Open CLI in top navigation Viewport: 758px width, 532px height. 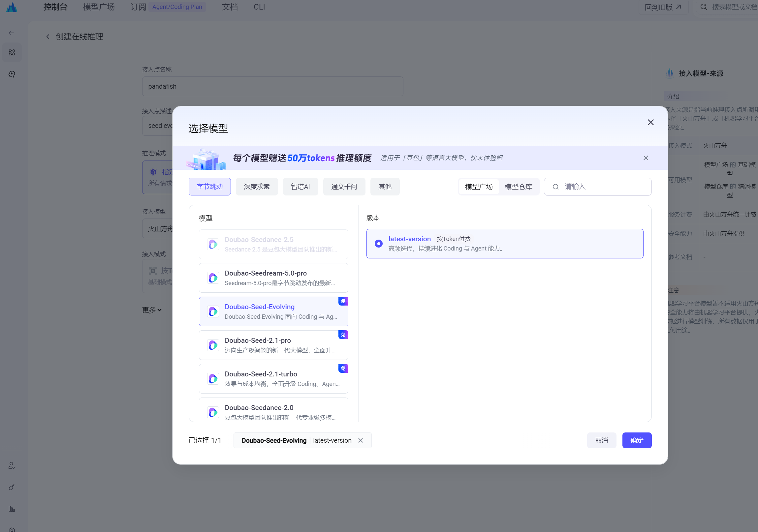(259, 7)
